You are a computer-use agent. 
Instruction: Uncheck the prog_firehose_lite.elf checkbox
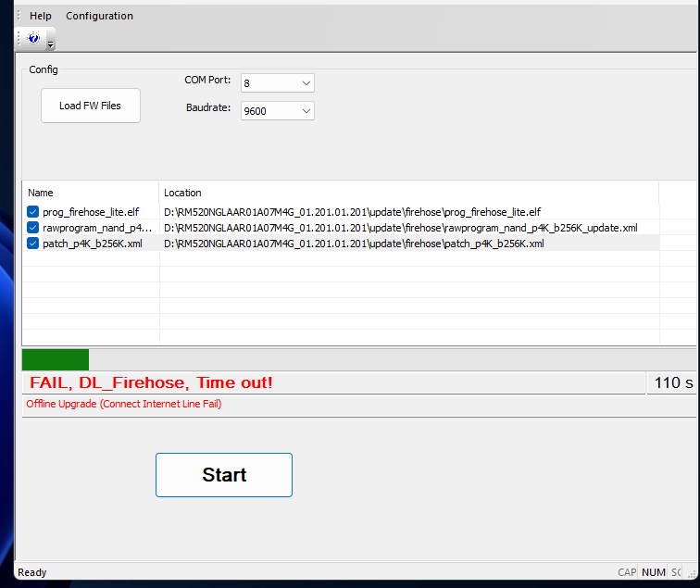(33, 212)
